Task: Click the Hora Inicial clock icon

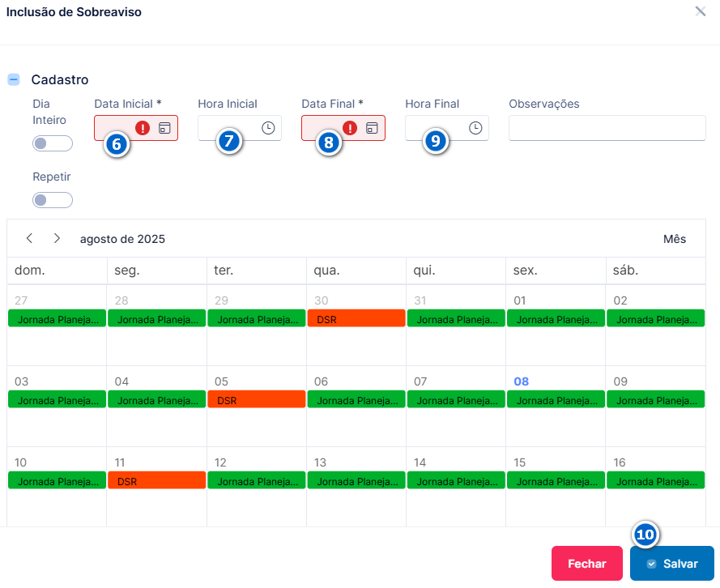Action: pos(268,128)
